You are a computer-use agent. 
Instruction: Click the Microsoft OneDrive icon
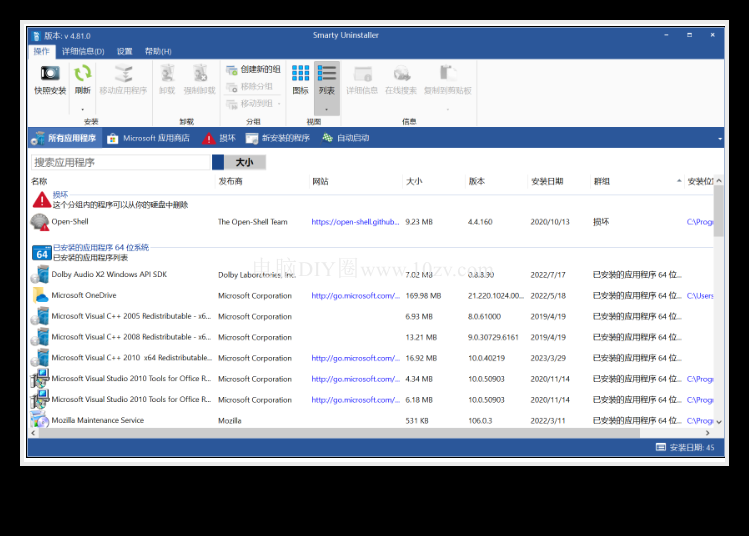pyautogui.click(x=40, y=296)
